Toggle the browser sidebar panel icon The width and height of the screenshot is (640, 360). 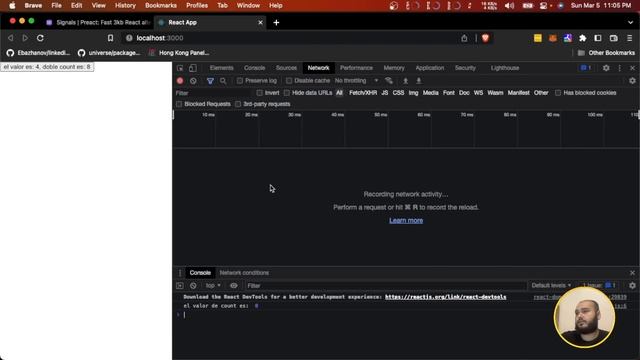(598, 38)
